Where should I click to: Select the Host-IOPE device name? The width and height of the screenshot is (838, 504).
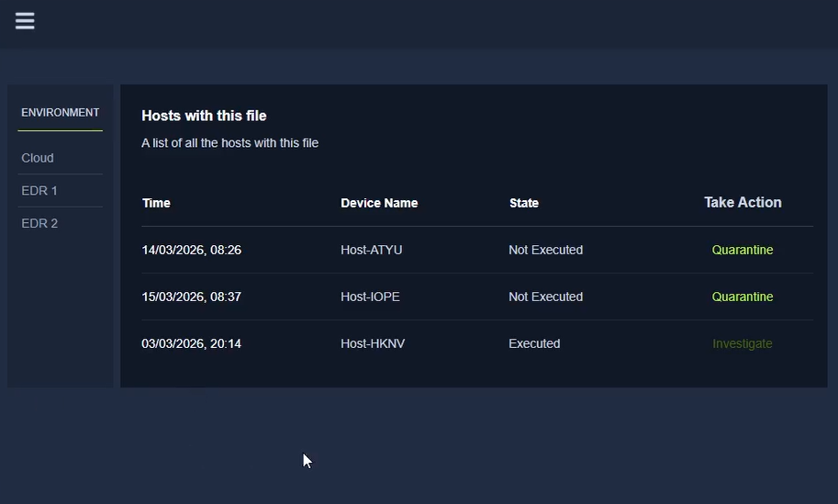370,297
